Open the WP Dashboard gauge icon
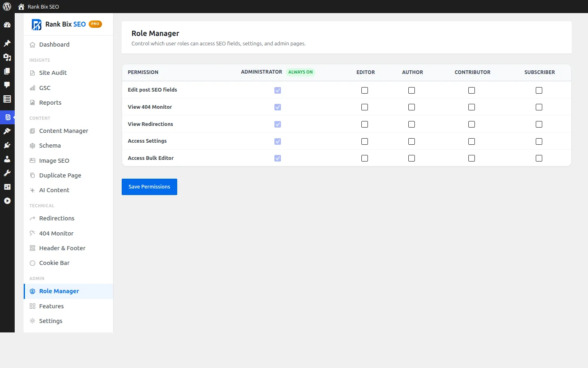 click(7, 25)
